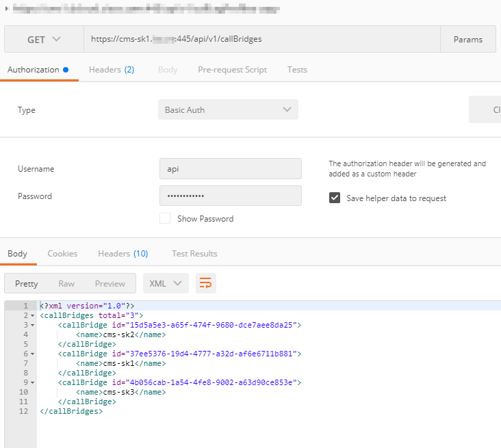Viewport: 501px width, 448px height.
Task: Collapse callBridge element on line 6
Action: (x=32, y=354)
